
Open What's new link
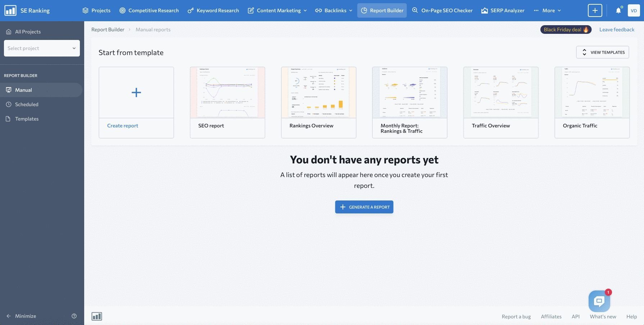point(603,317)
